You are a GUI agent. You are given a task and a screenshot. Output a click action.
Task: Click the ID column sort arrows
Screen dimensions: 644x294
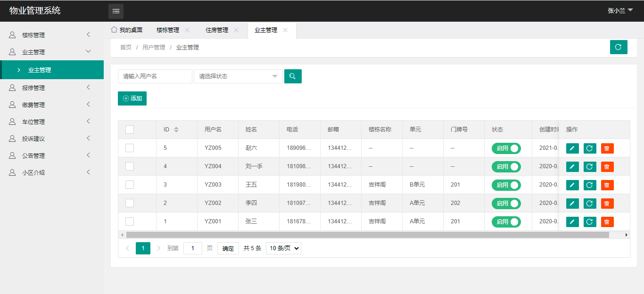click(176, 130)
